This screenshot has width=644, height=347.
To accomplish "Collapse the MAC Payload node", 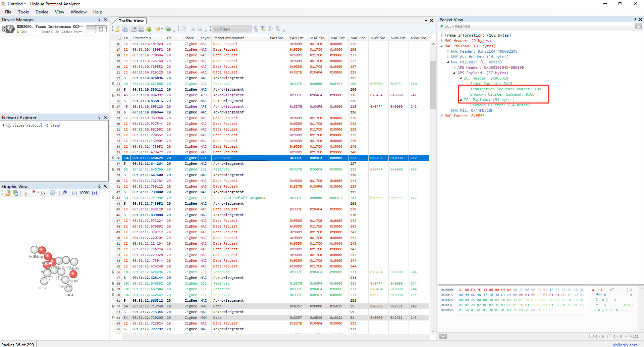I will [x=442, y=46].
